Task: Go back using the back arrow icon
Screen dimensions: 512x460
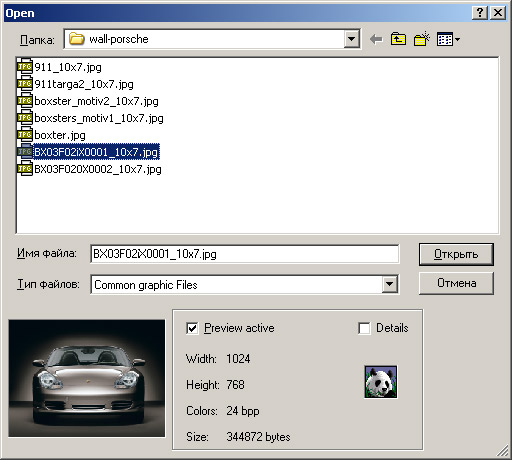Action: pos(376,39)
